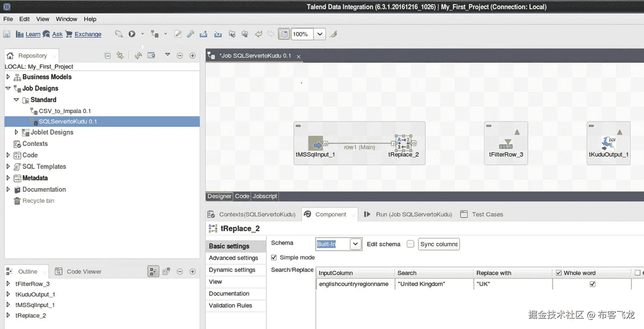Select the Contexts tree item

point(35,144)
